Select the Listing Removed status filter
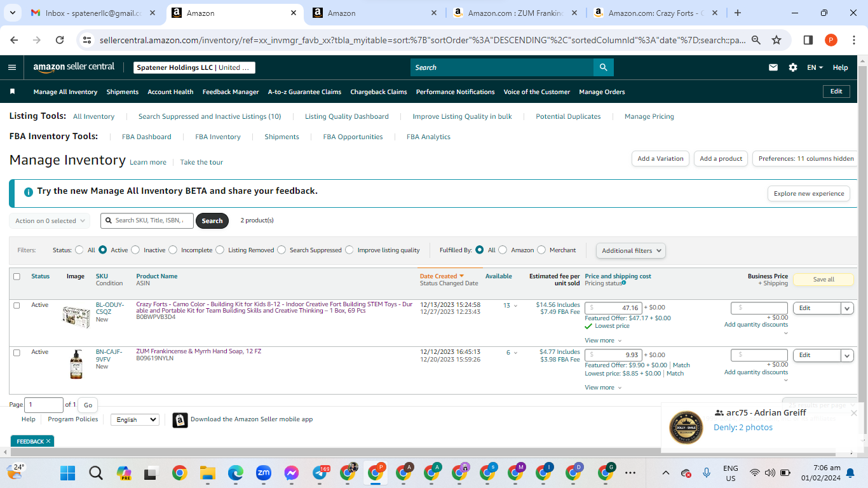The image size is (868, 488). coord(220,250)
